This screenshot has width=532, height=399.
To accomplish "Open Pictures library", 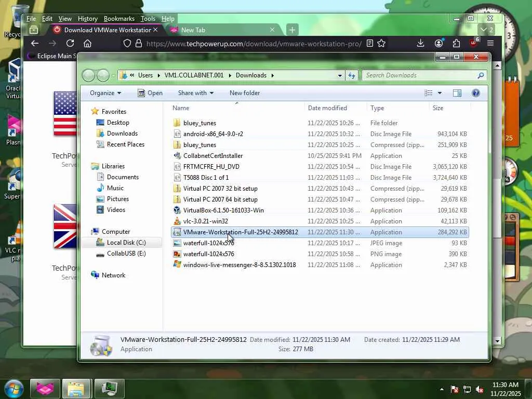I will click(118, 199).
